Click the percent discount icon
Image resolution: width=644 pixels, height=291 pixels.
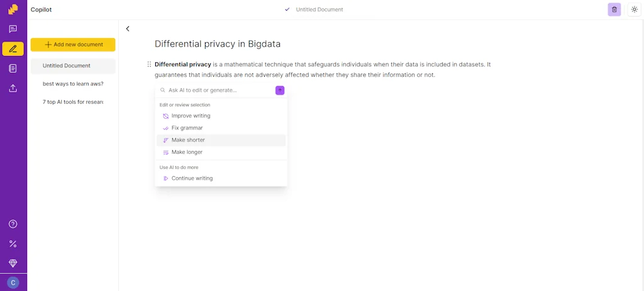coord(13,244)
